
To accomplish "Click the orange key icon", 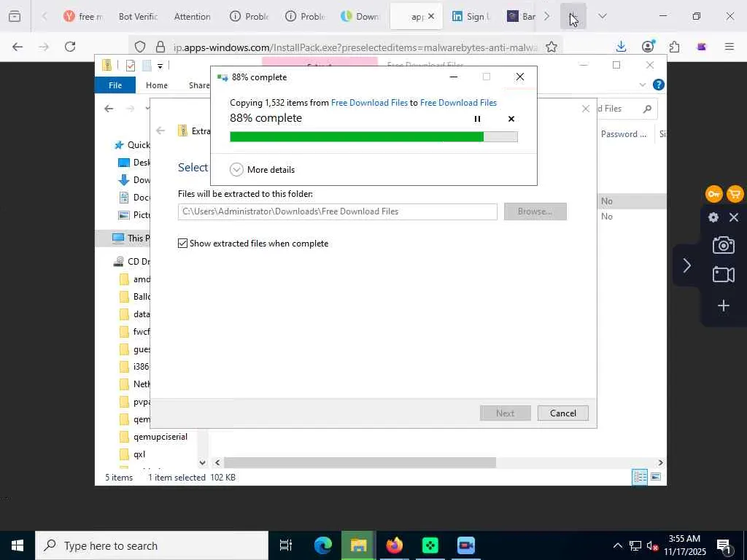I will pyautogui.click(x=713, y=194).
